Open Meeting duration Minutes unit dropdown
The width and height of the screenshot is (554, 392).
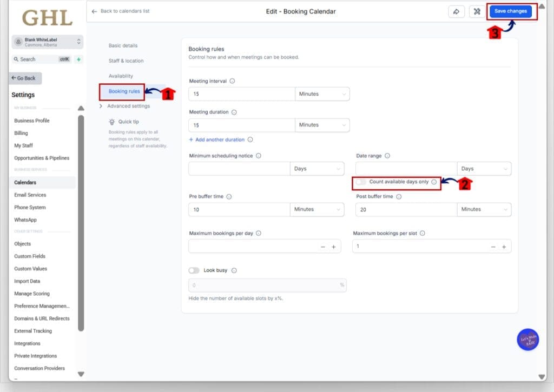pyautogui.click(x=322, y=125)
